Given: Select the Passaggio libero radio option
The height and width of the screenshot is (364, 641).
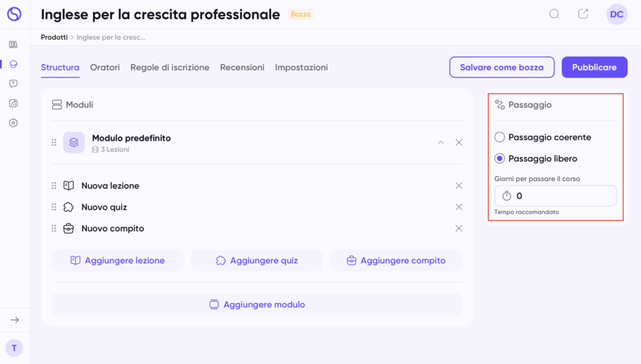Looking at the screenshot, I should tap(500, 158).
